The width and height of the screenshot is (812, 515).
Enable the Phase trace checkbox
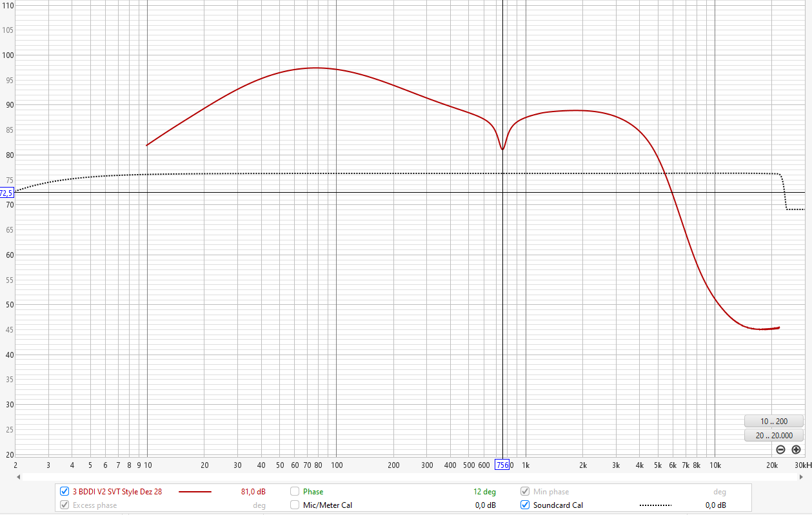point(295,492)
